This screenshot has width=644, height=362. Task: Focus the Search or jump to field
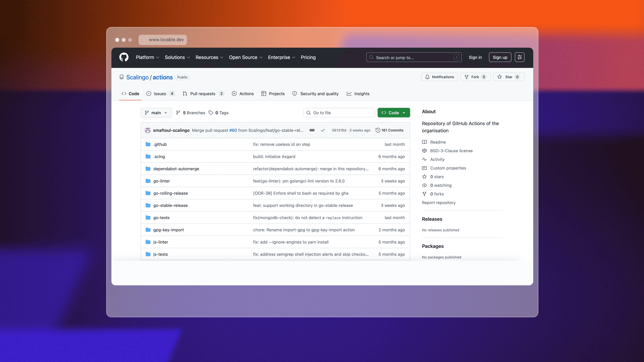[414, 57]
